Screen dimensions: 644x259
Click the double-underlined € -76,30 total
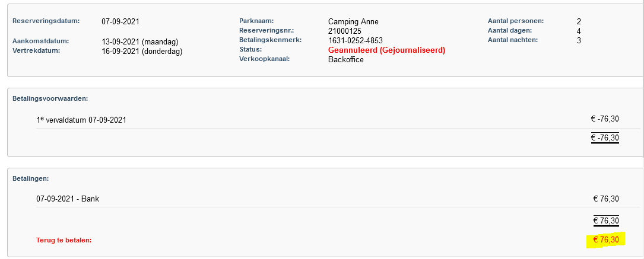[x=605, y=138]
